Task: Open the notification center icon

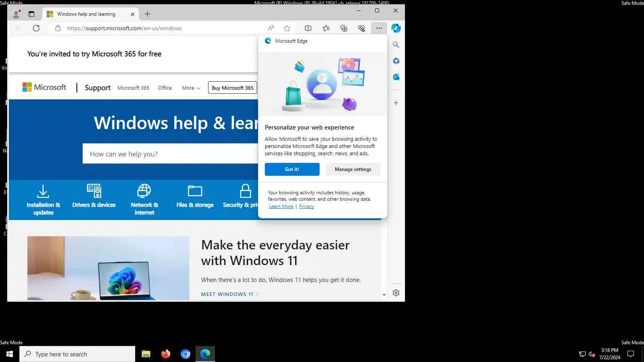Action: 631,354
